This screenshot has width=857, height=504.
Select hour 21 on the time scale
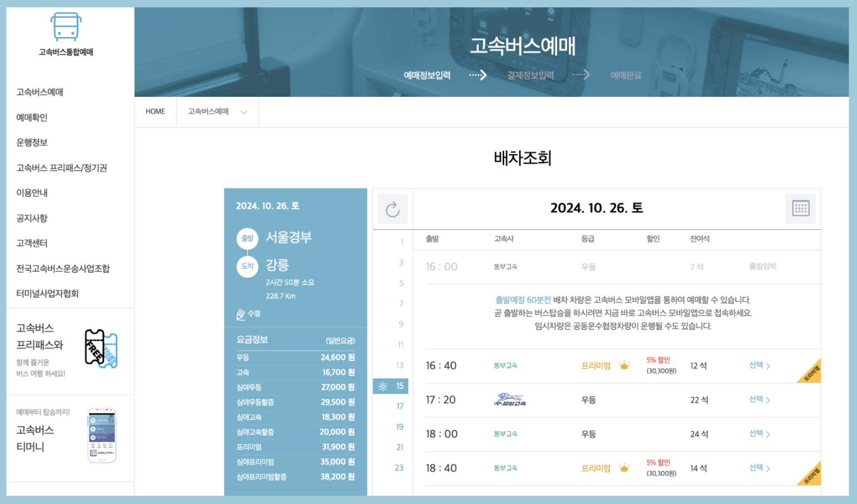(x=400, y=447)
